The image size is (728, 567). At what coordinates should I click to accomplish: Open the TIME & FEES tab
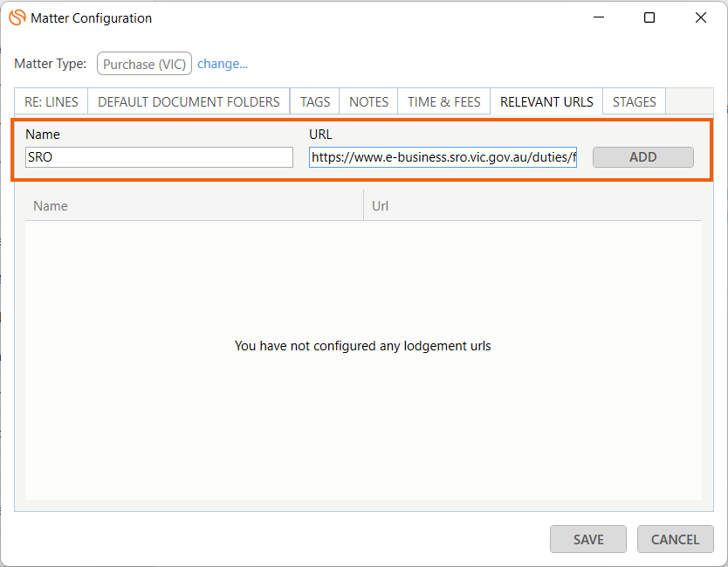(443, 101)
